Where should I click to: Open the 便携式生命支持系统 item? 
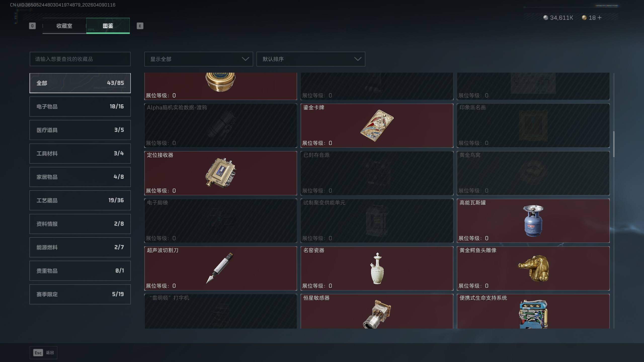[533, 311]
